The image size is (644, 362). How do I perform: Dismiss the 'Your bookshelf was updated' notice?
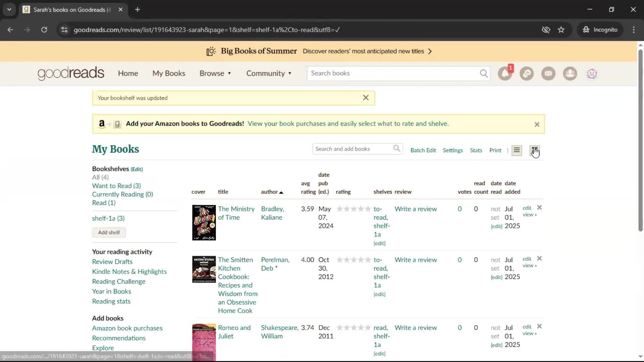click(x=366, y=98)
